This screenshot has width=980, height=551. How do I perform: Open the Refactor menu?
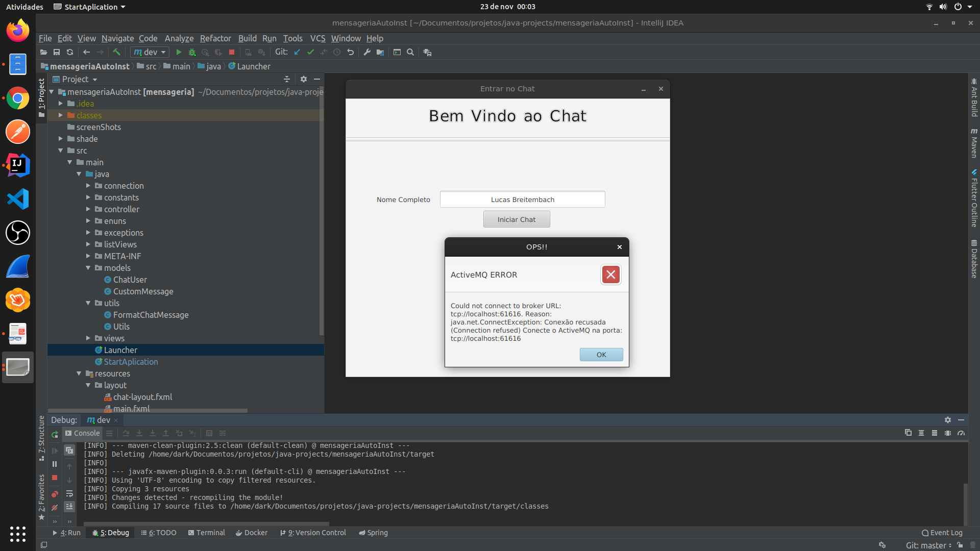point(215,38)
